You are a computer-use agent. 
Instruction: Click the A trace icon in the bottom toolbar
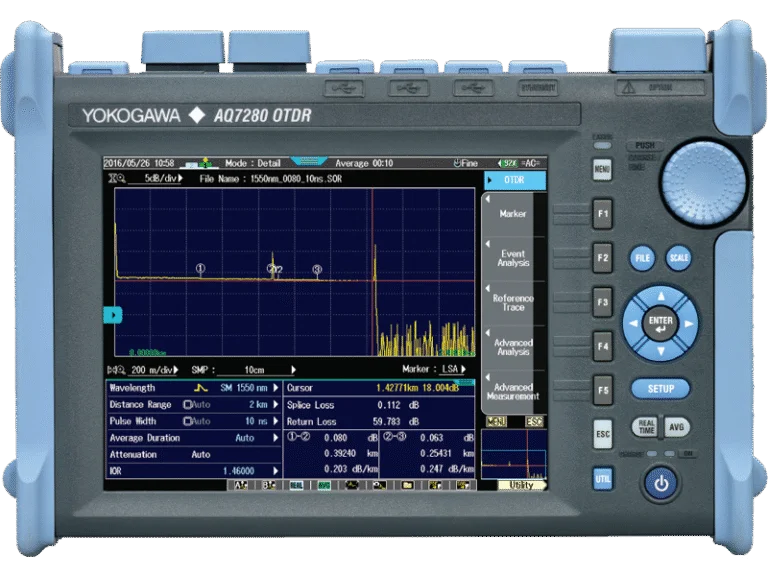(240, 485)
